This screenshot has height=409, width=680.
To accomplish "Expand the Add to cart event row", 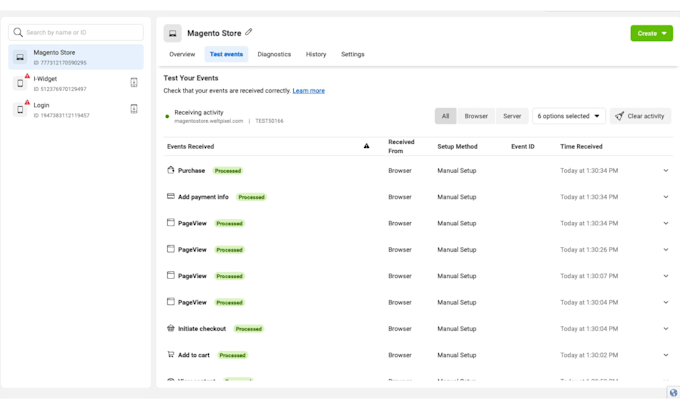I will (x=666, y=355).
